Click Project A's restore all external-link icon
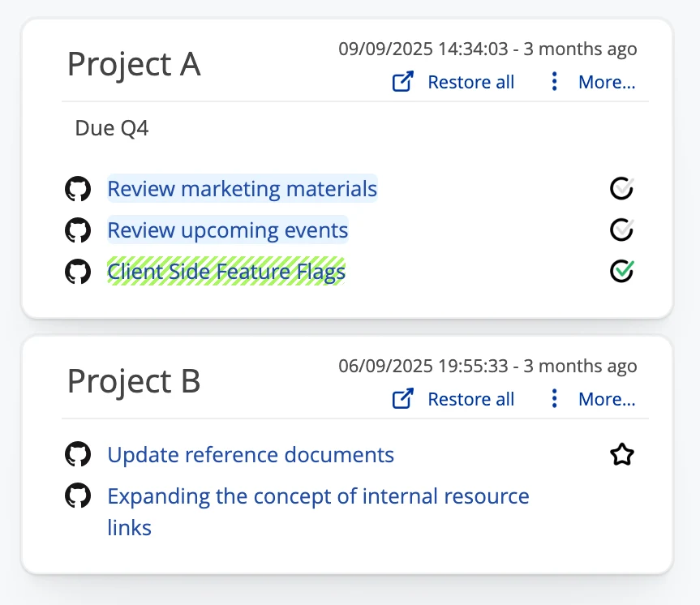The width and height of the screenshot is (700, 605). pos(403,82)
